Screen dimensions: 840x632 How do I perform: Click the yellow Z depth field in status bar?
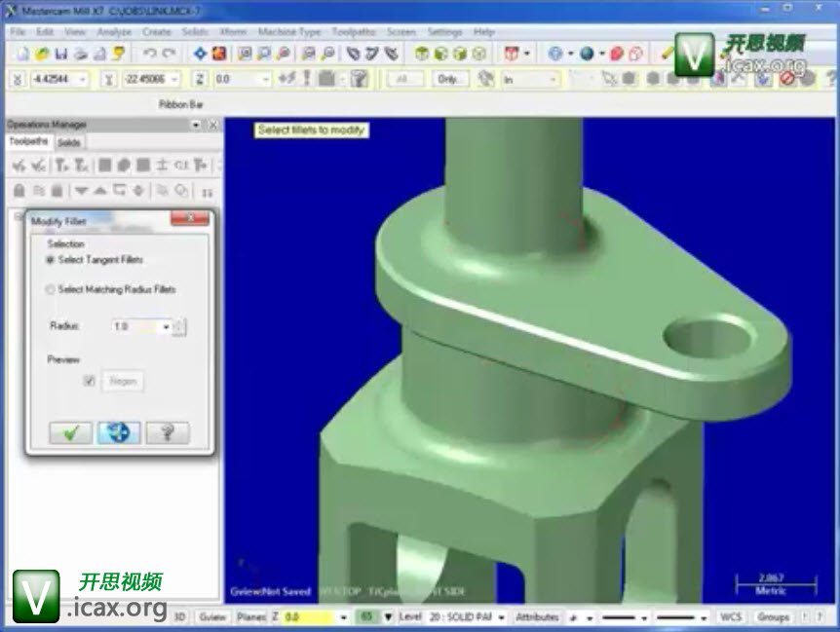click(x=309, y=617)
